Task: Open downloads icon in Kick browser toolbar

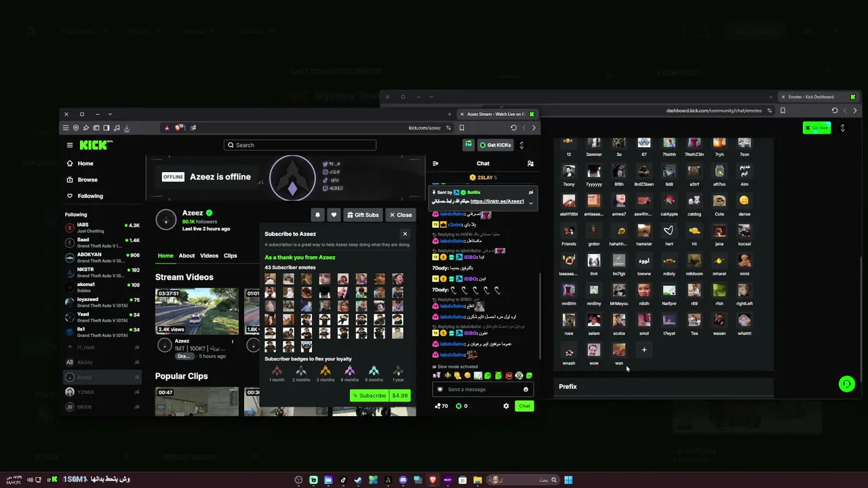Action: point(127,127)
